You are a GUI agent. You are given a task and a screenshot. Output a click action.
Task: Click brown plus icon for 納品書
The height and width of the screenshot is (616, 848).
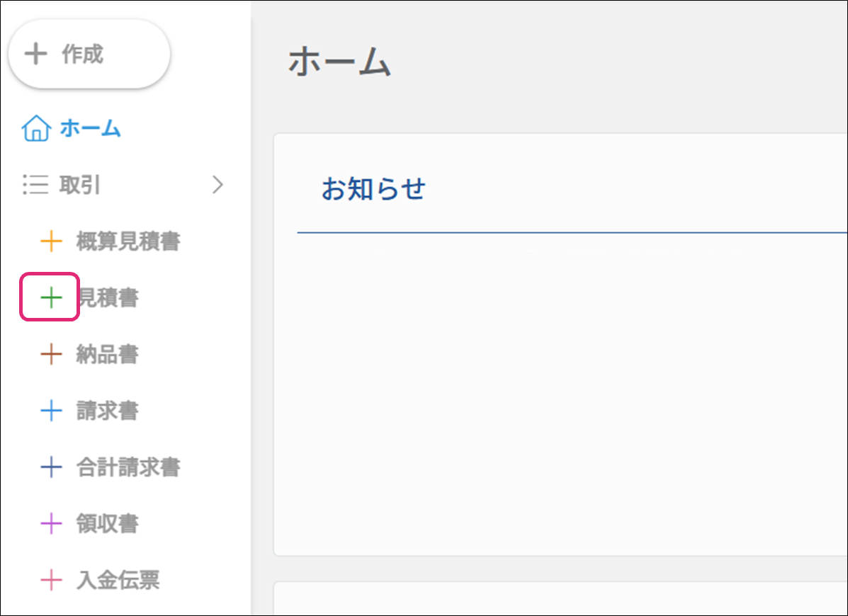[x=51, y=354]
